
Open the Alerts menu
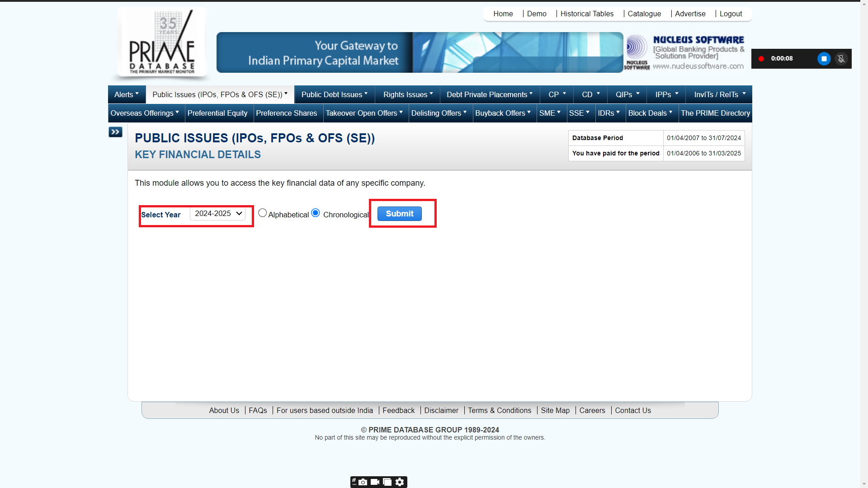tap(126, 94)
